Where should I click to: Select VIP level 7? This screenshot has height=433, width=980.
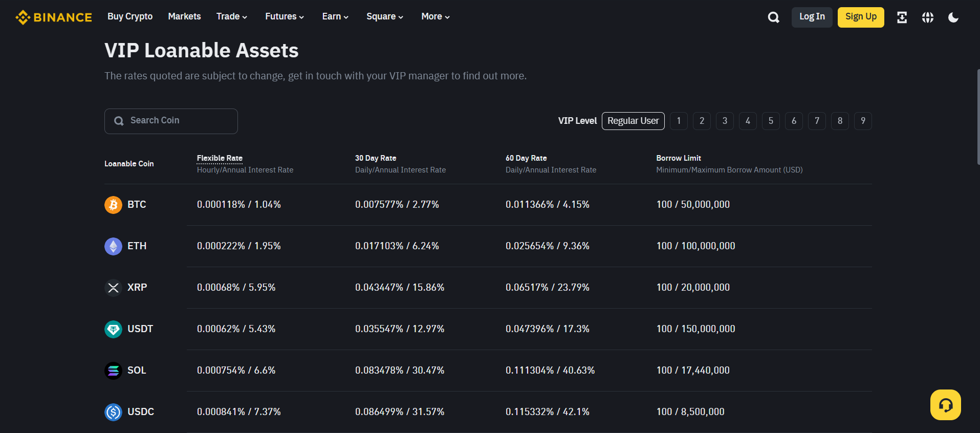click(817, 121)
